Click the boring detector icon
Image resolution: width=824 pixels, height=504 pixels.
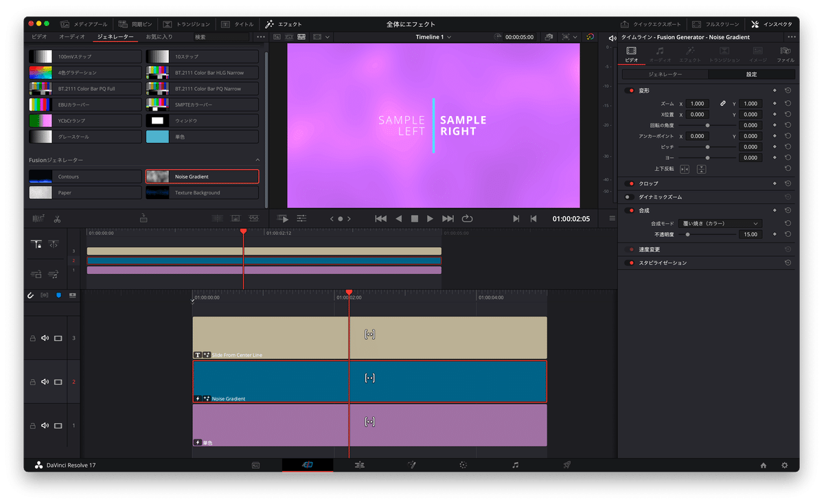tap(38, 219)
